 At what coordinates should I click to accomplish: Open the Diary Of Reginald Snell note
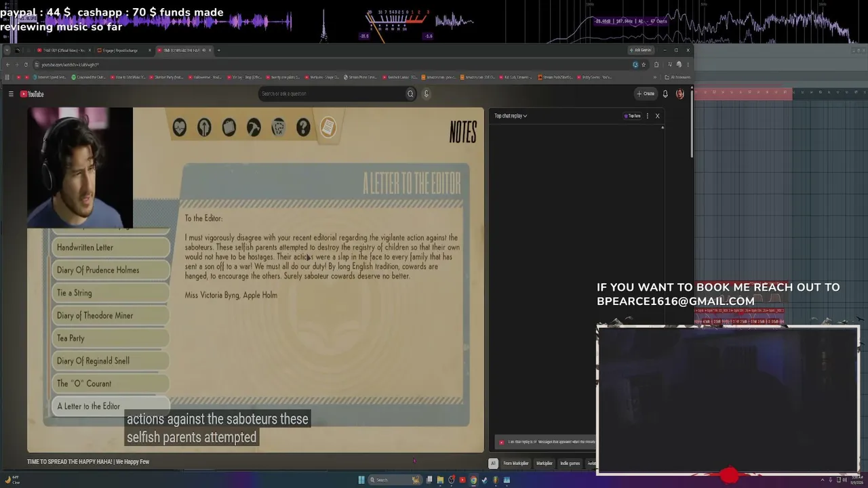click(111, 361)
